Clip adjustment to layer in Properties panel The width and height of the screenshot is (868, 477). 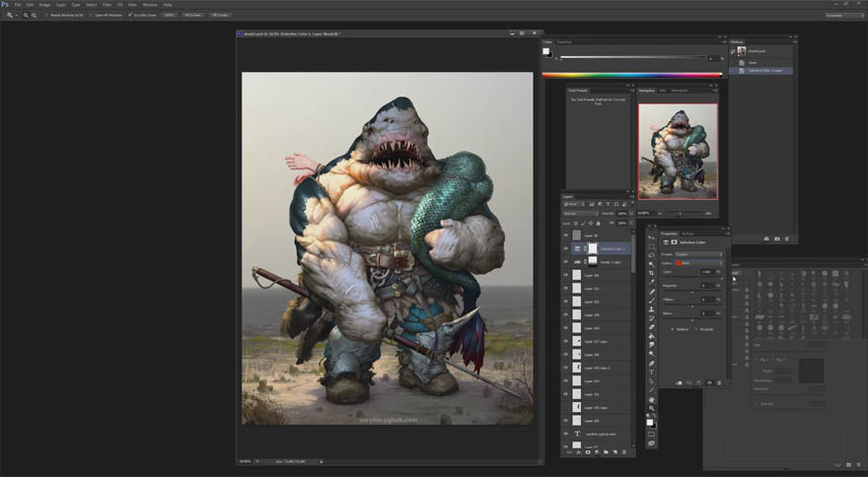679,382
